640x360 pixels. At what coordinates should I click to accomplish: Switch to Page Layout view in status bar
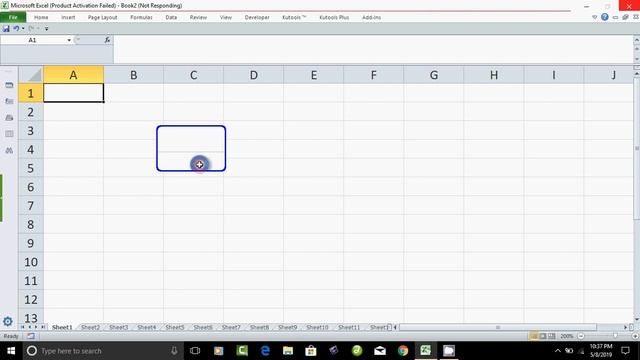pos(542,336)
